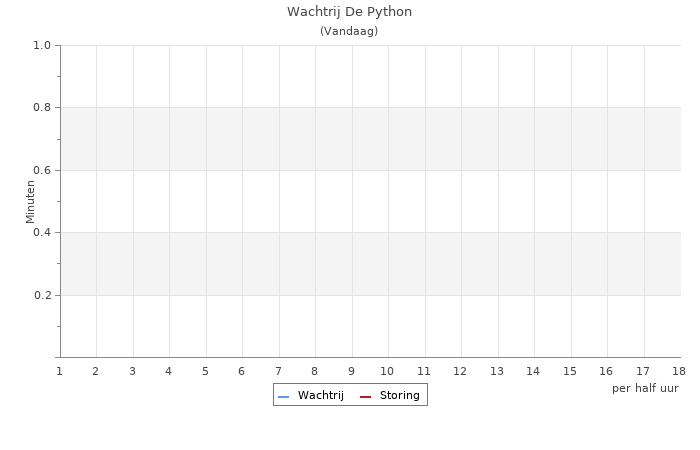The height and width of the screenshot is (450, 700).
Task: Click the 1.0 y-axis value
Action: pyautogui.click(x=41, y=45)
